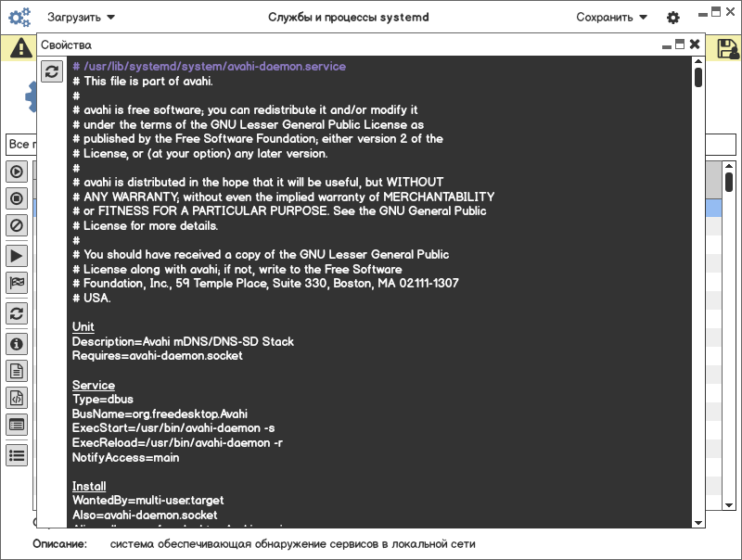
Task: Open unit file source code icon
Action: tap(17, 398)
